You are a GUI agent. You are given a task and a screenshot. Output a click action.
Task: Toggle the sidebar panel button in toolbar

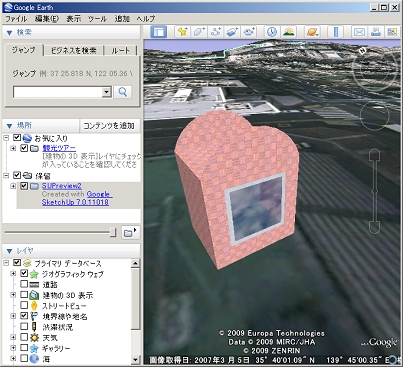(159, 32)
